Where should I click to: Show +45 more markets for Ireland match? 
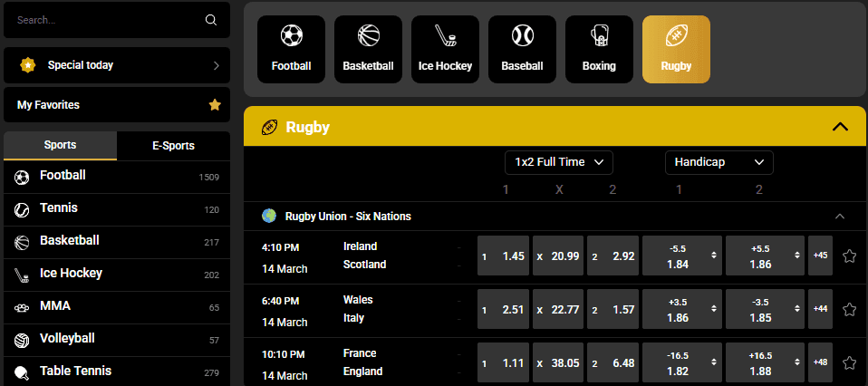pyautogui.click(x=820, y=256)
